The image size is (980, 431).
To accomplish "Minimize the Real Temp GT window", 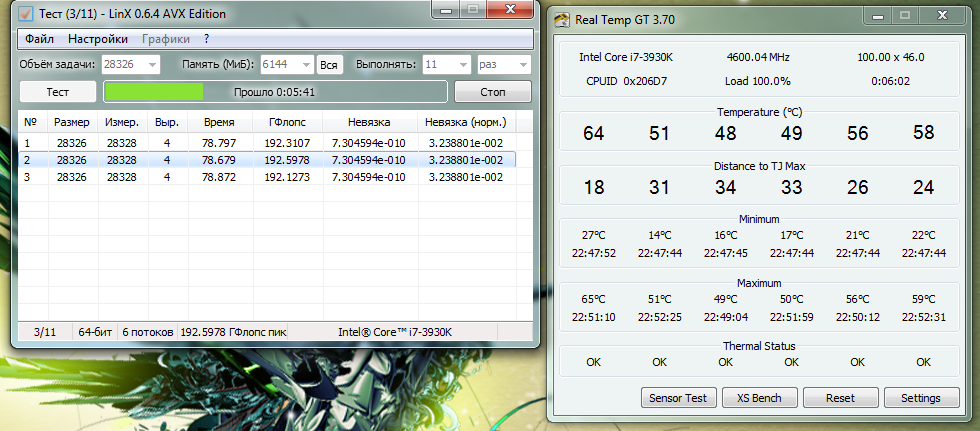I will (877, 17).
